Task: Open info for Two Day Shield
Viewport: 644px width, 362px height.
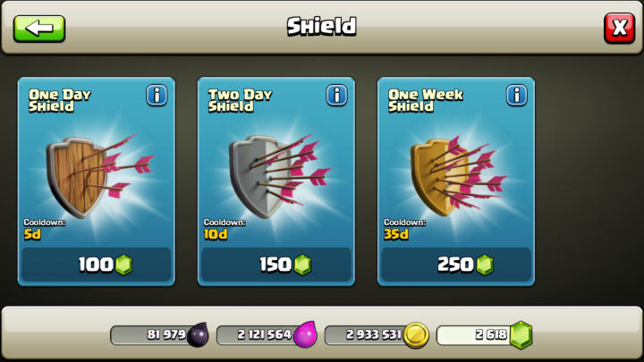Action: [336, 96]
